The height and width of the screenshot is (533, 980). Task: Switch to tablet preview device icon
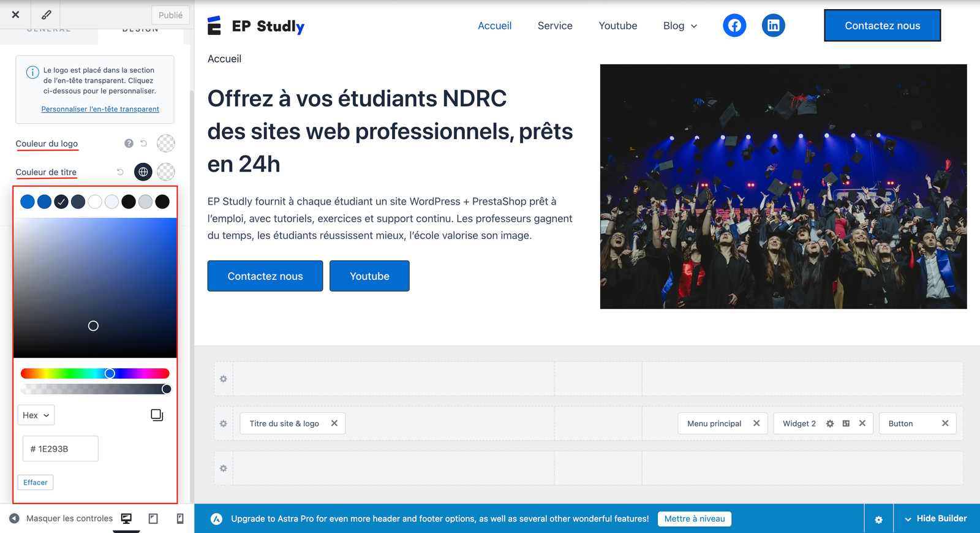tap(153, 519)
